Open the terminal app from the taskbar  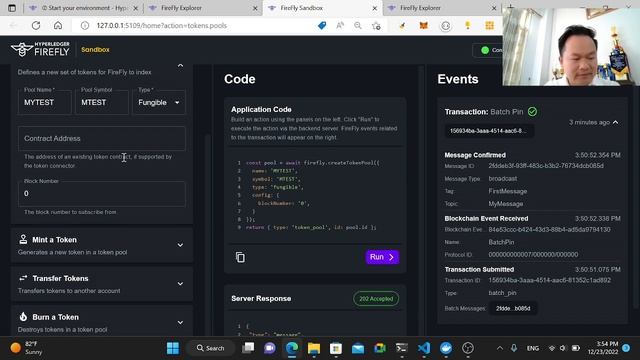(x=402, y=348)
